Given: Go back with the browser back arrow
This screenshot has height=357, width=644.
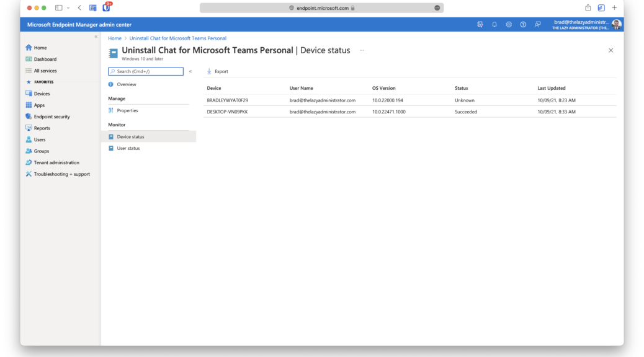Looking at the screenshot, I should click(79, 8).
